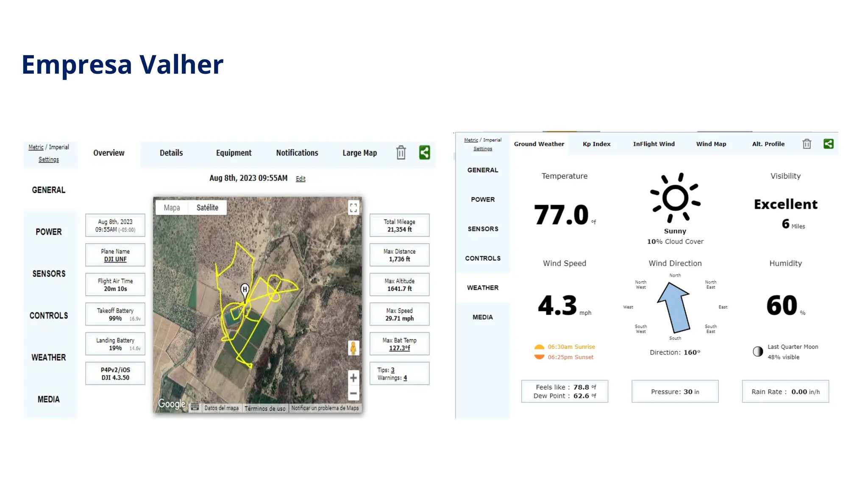Screen dimensions: 868x488
Task: Switch units to Metric in left panel
Action: click(x=36, y=147)
